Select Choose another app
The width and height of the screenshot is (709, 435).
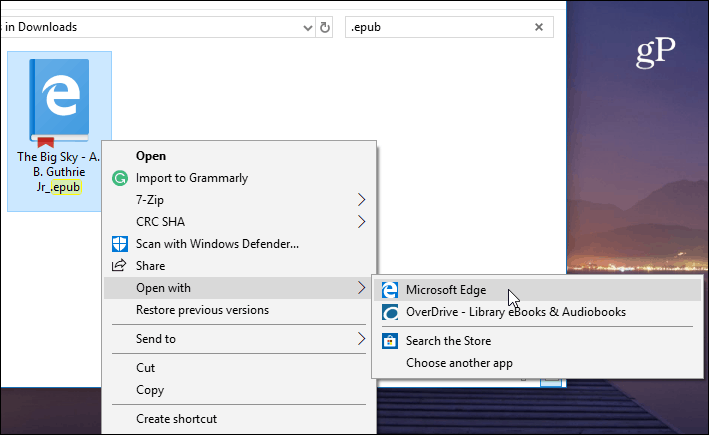(x=538, y=363)
